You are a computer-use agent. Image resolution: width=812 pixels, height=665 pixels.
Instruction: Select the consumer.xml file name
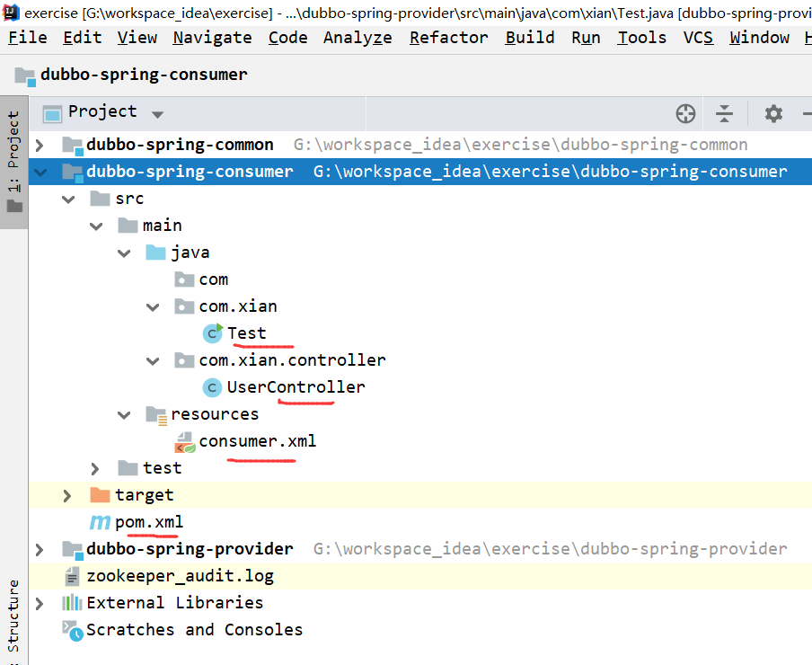click(258, 441)
